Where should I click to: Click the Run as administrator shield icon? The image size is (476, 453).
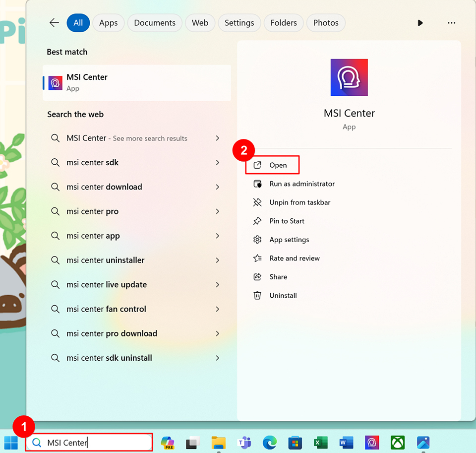257,184
